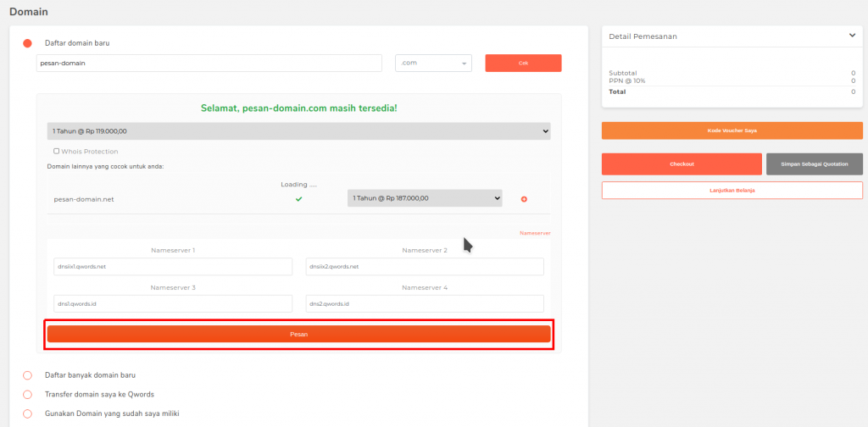The width and height of the screenshot is (868, 427).
Task: Click the domain name field containing pesan-domain
Action: point(209,63)
